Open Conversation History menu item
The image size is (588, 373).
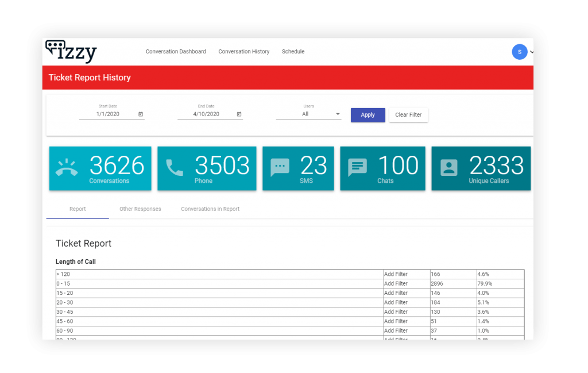243,52
